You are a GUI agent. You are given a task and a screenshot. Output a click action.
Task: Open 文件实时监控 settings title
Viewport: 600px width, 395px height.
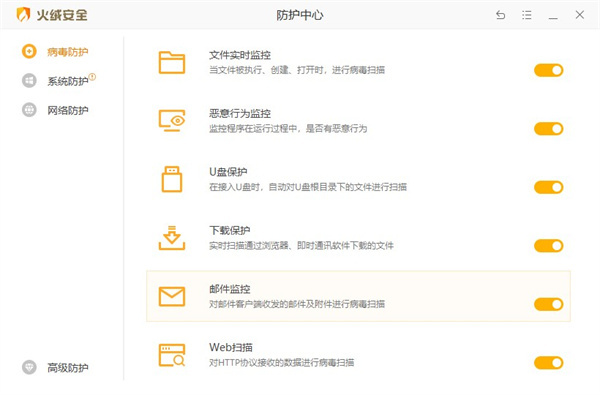pos(240,55)
